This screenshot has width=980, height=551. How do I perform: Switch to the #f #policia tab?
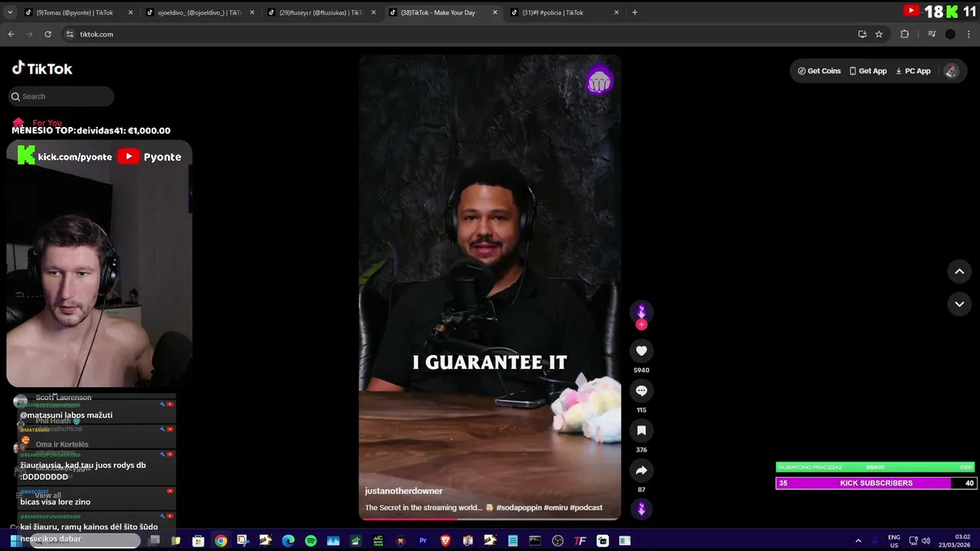click(x=564, y=12)
